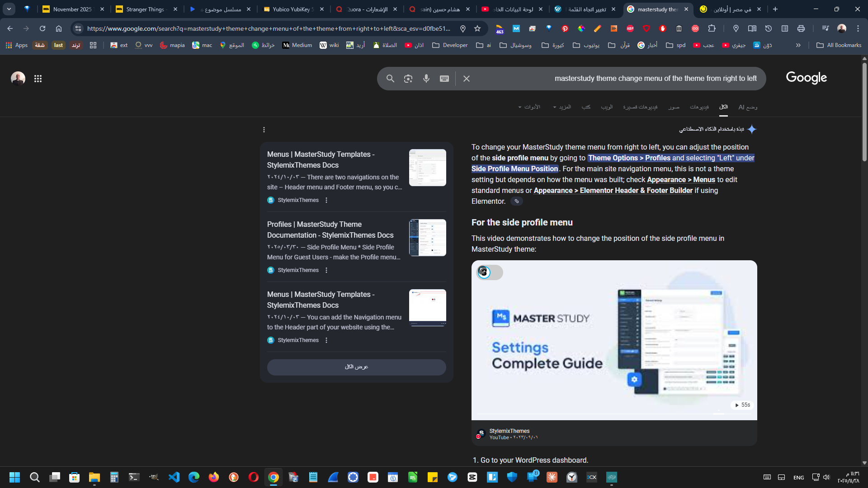The height and width of the screenshot is (488, 868).
Task: Click the search by image camera icon
Action: tap(408, 79)
